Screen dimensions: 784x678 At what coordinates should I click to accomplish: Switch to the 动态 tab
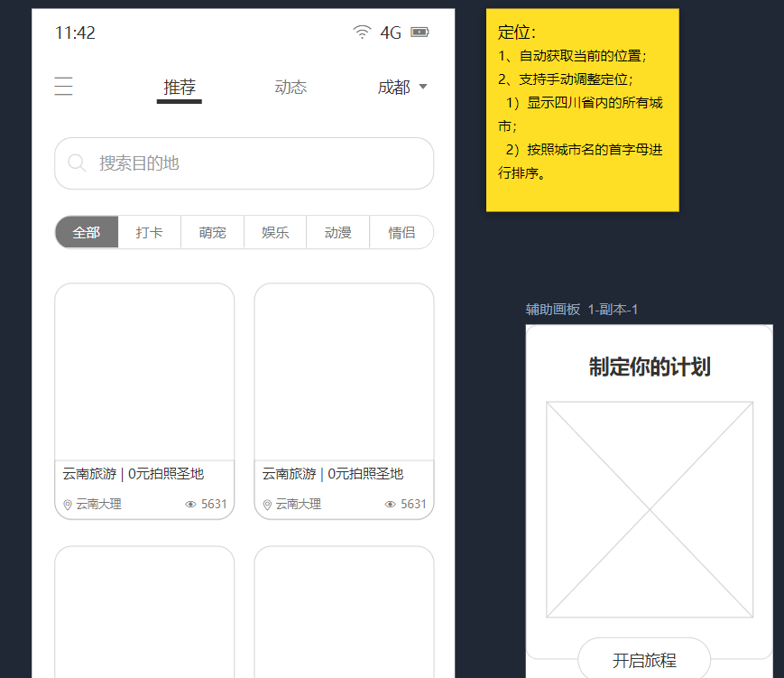(x=291, y=87)
